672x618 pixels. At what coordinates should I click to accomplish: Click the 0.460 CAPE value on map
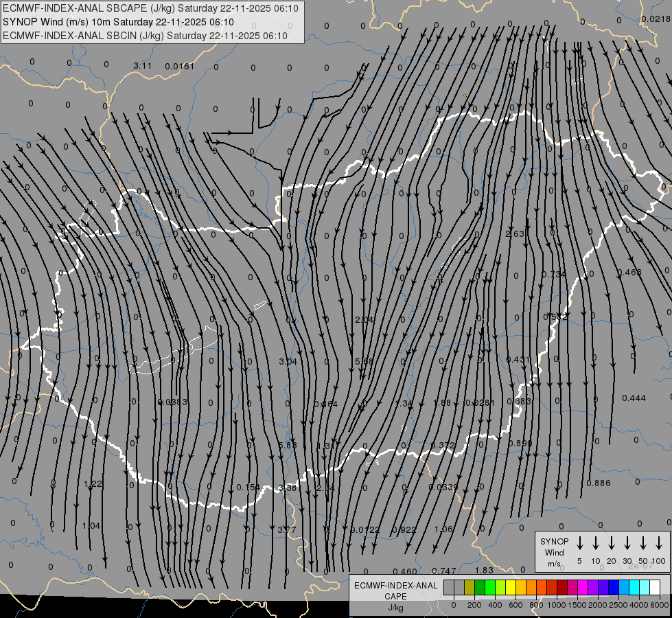coord(405,571)
